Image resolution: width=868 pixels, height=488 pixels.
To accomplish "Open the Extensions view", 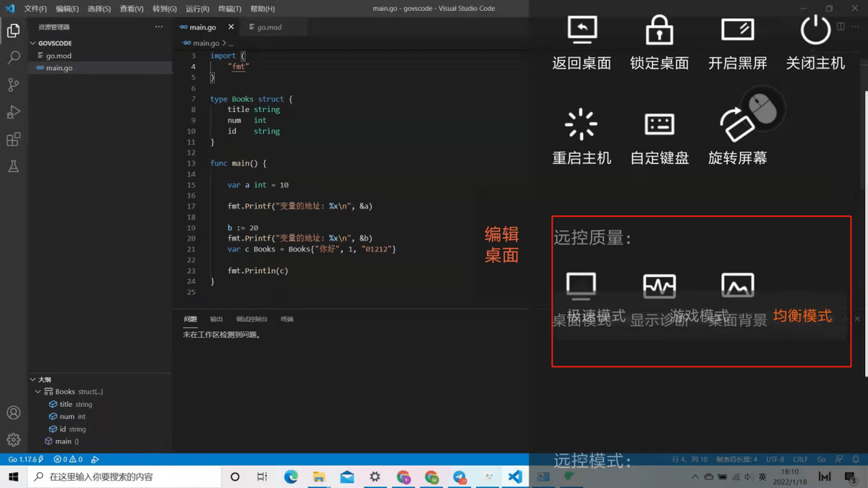I will (x=13, y=139).
